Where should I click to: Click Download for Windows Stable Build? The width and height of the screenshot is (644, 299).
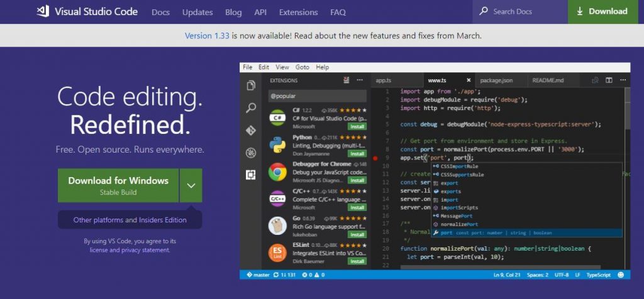coord(118,185)
